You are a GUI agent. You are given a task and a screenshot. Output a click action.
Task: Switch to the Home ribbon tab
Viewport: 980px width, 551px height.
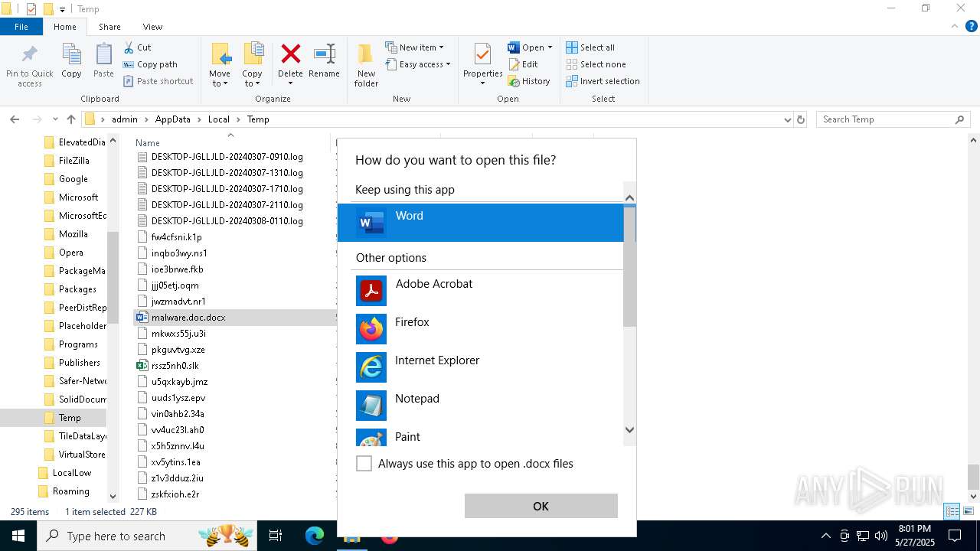65,27
